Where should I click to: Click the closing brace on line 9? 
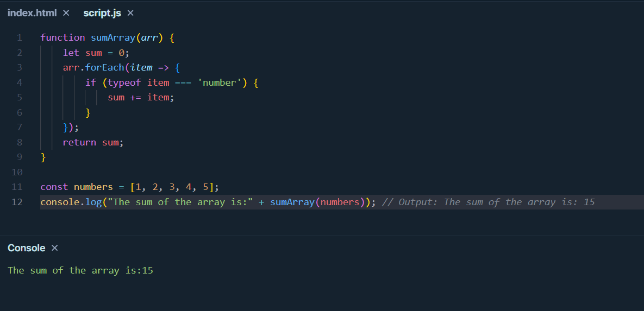pos(43,157)
